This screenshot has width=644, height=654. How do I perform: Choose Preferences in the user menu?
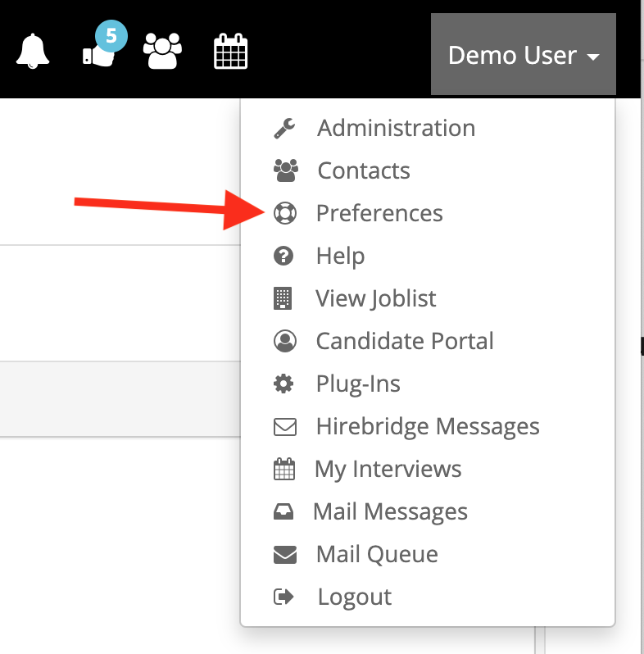[379, 214]
